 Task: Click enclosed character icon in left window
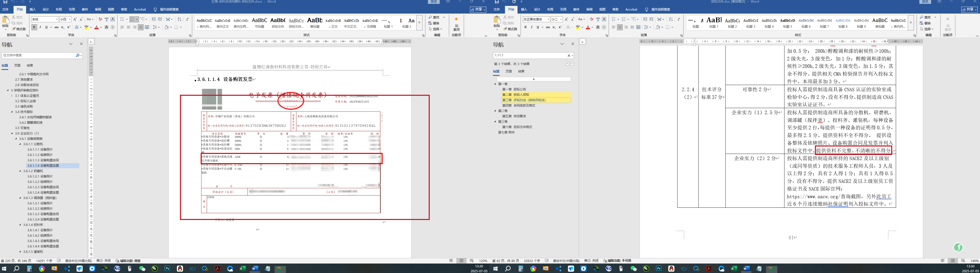113,27
